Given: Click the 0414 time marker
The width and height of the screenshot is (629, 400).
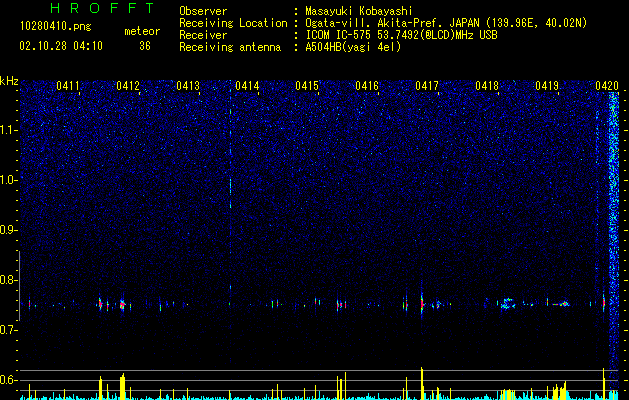Looking at the screenshot, I should coord(247,86).
